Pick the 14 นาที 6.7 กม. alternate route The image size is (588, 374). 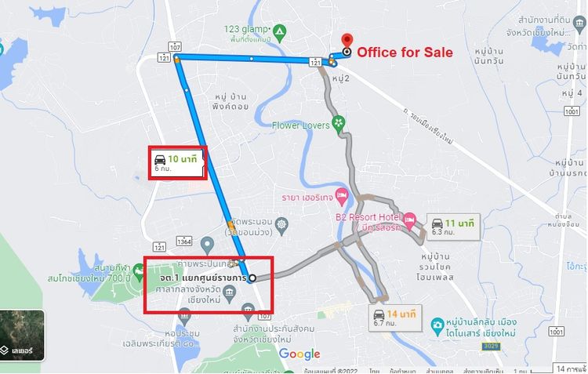[x=396, y=318]
